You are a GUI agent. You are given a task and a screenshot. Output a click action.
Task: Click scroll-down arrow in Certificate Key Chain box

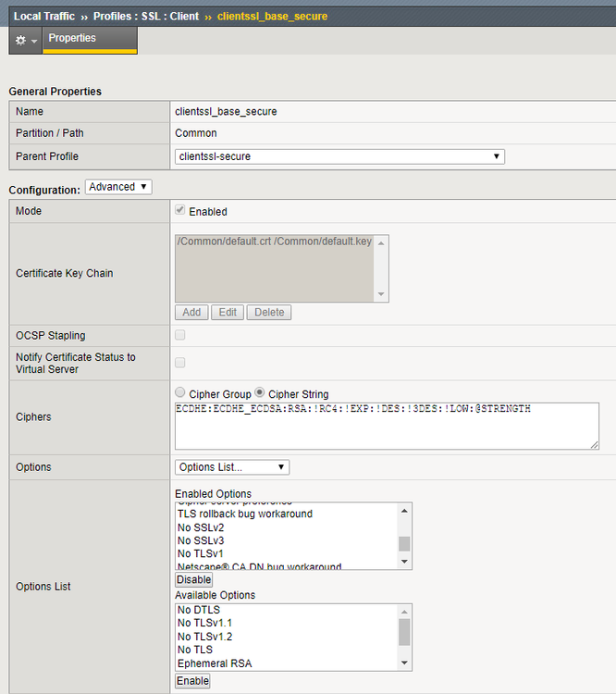pos(382,295)
